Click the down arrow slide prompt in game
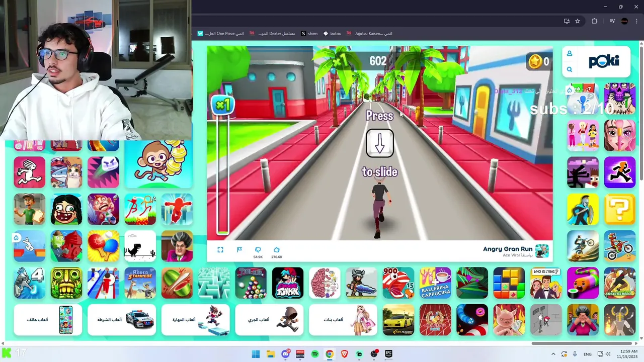This screenshot has height=362, width=644. point(380,143)
